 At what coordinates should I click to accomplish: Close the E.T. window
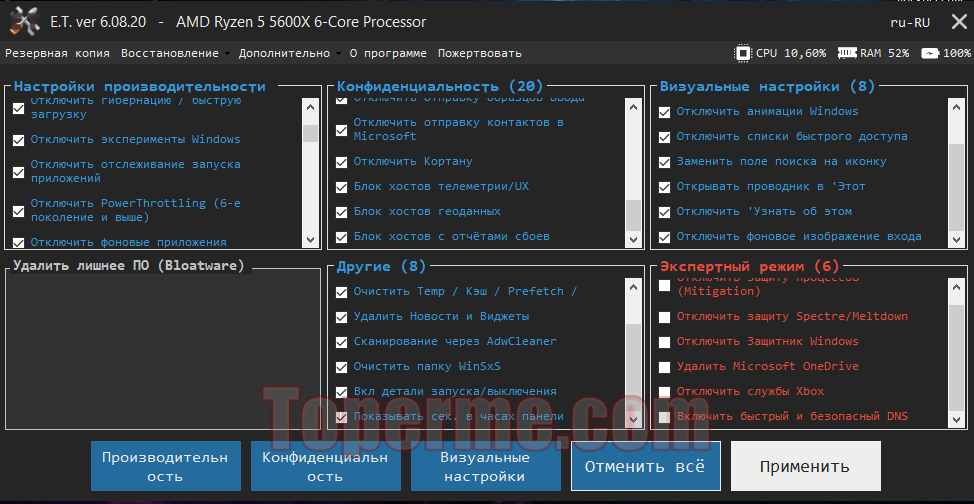[x=958, y=22]
